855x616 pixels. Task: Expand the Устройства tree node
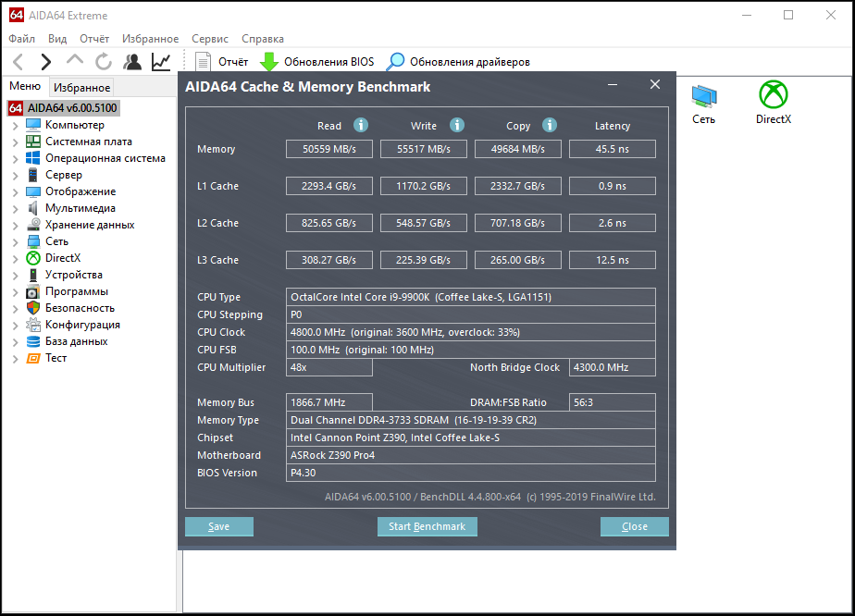point(15,276)
